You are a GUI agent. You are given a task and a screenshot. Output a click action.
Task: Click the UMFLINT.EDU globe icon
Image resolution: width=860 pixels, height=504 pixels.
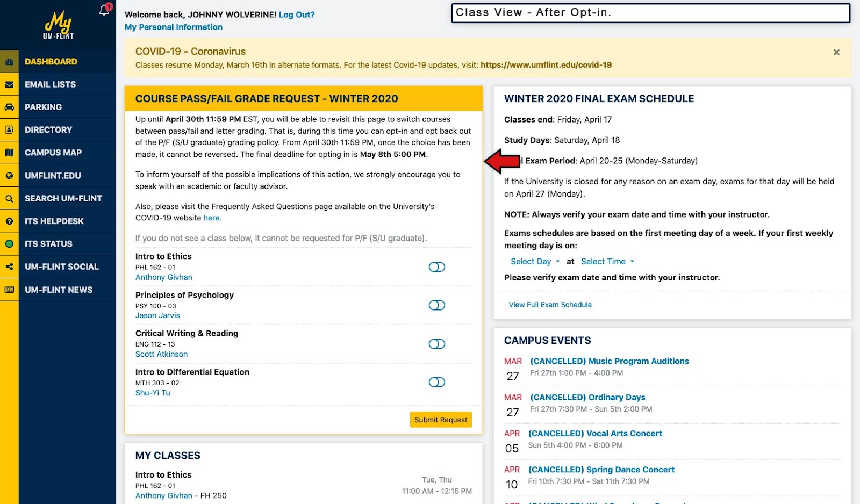9,176
